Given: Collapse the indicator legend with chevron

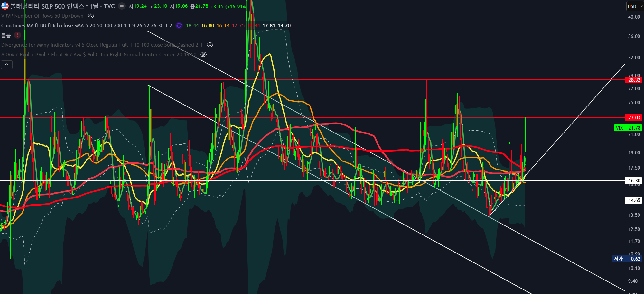Looking at the screenshot, I should coord(7,65).
